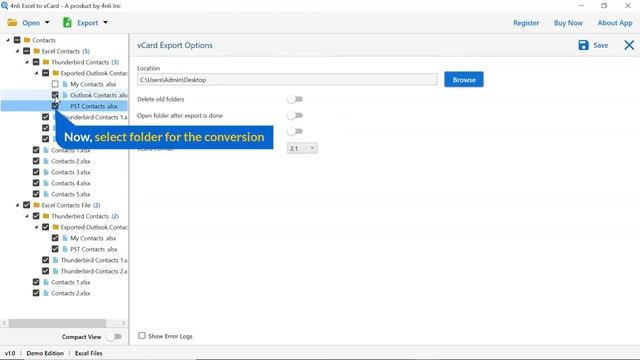The height and width of the screenshot is (360, 640).
Task: Open the Register link
Action: point(526,23)
